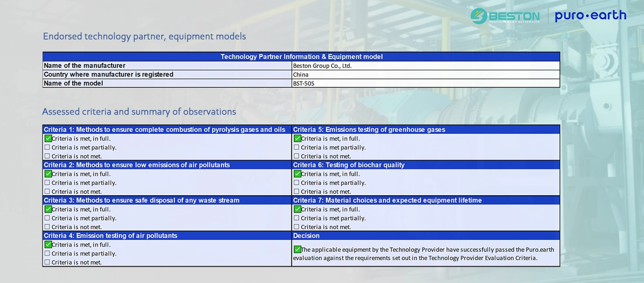Toggle the Decision checkbox for passed evaluation
The image size is (644, 283).
pos(297,249)
